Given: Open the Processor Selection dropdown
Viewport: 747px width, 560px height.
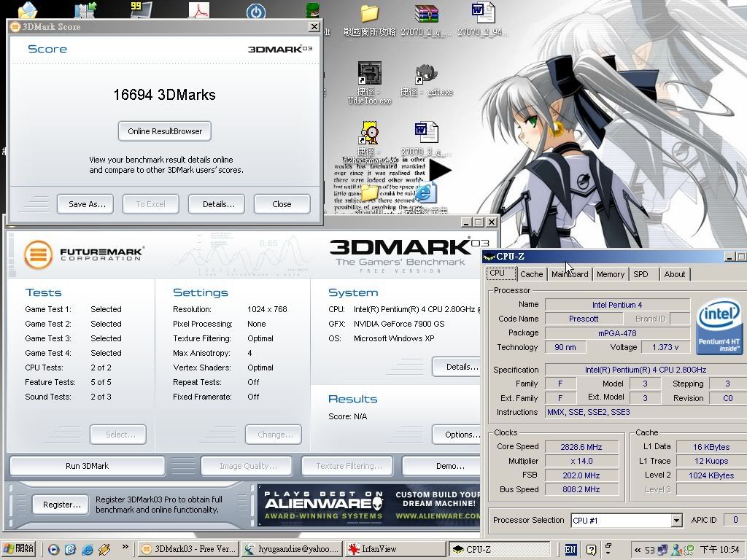Looking at the screenshot, I should (676, 520).
